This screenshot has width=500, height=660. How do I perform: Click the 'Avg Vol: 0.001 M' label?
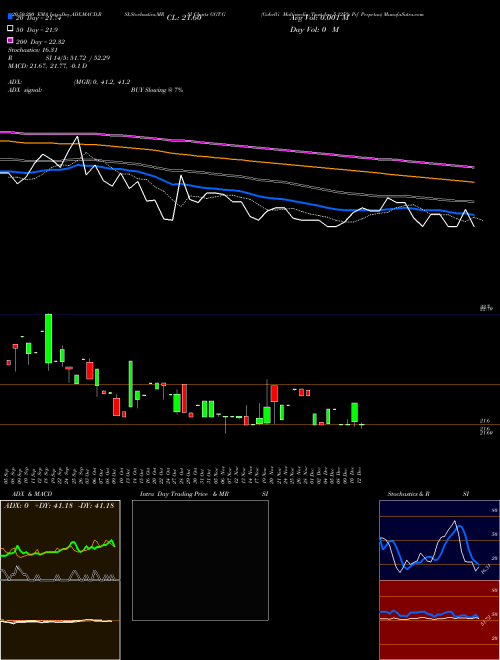319,18
